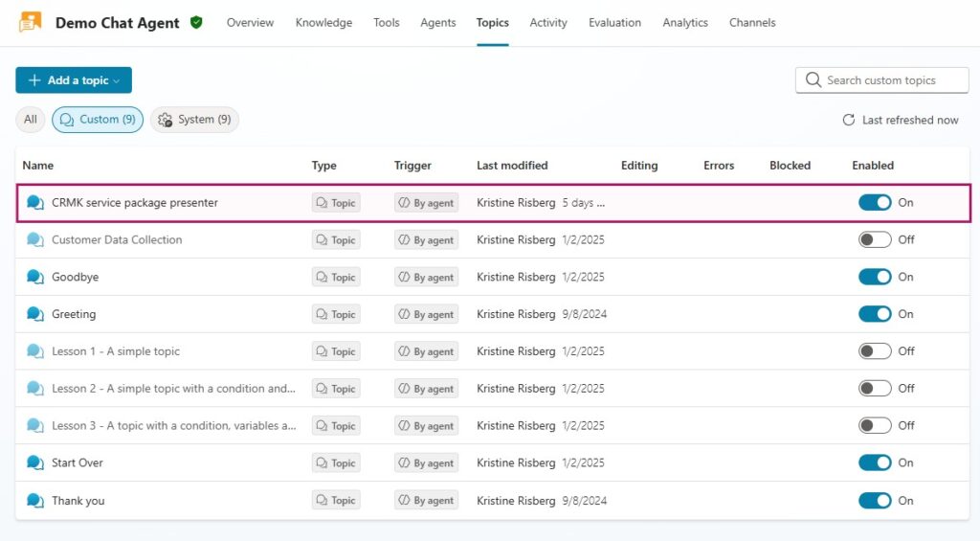
Task: Filter by System (9) topics
Action: [x=194, y=120]
